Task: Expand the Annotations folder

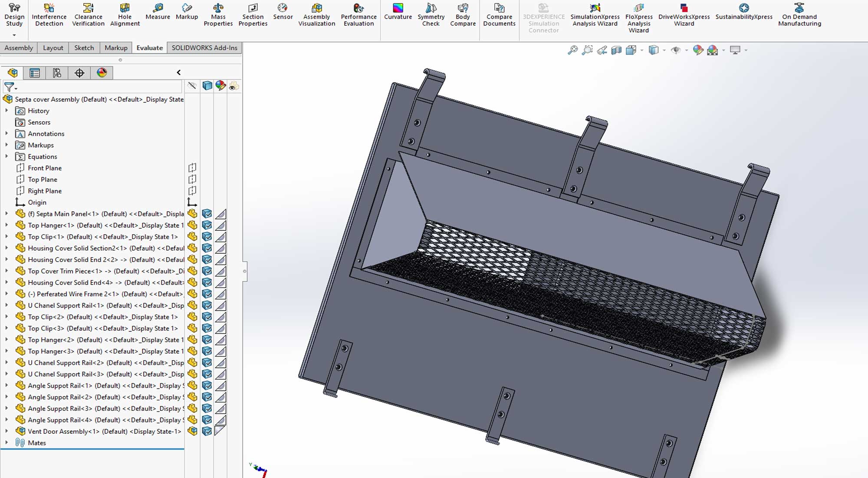Action: [x=7, y=134]
